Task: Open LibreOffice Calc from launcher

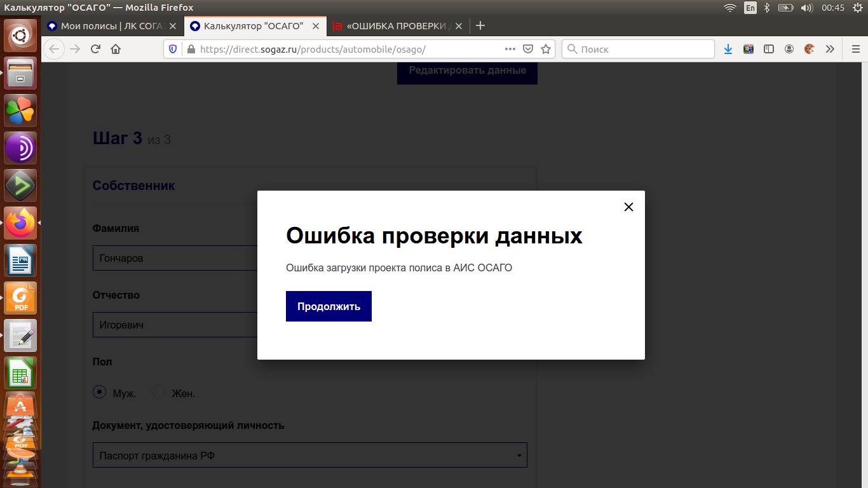Action: pyautogui.click(x=21, y=373)
